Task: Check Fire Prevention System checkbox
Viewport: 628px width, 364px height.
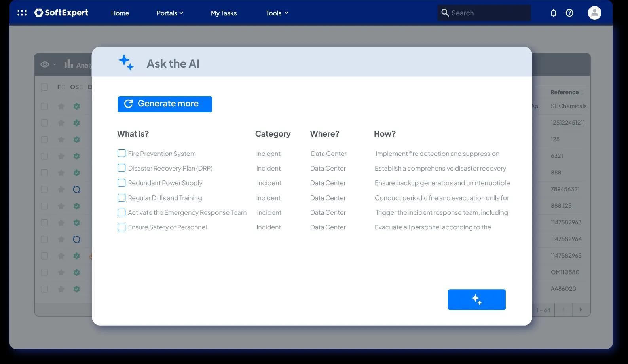Action: [121, 153]
